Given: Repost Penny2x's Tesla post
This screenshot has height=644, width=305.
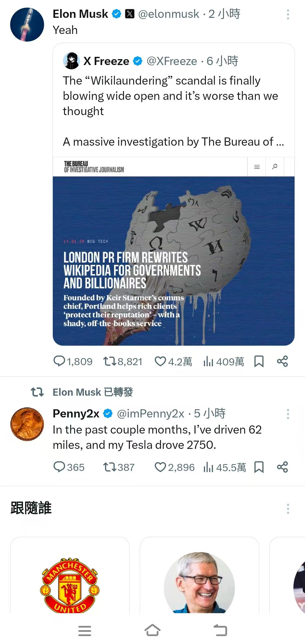Looking at the screenshot, I should point(110,467).
